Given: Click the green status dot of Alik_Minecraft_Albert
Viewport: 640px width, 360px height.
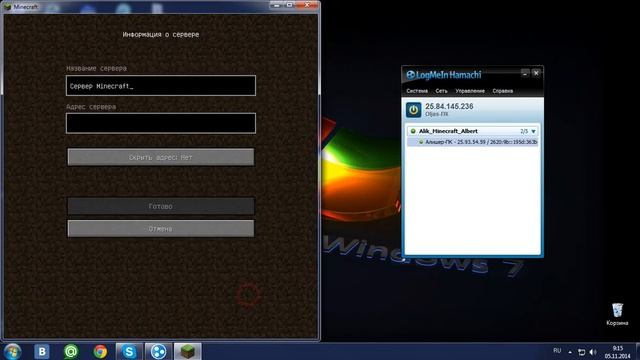Looking at the screenshot, I should [x=413, y=131].
